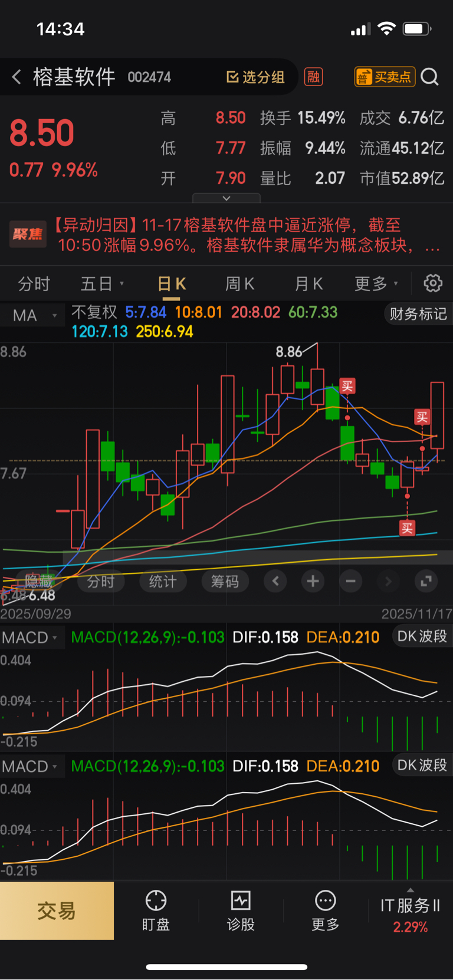Screen dimensions: 453x980
Task: Tap the 分时 pill on chart toolbar
Action: [101, 582]
